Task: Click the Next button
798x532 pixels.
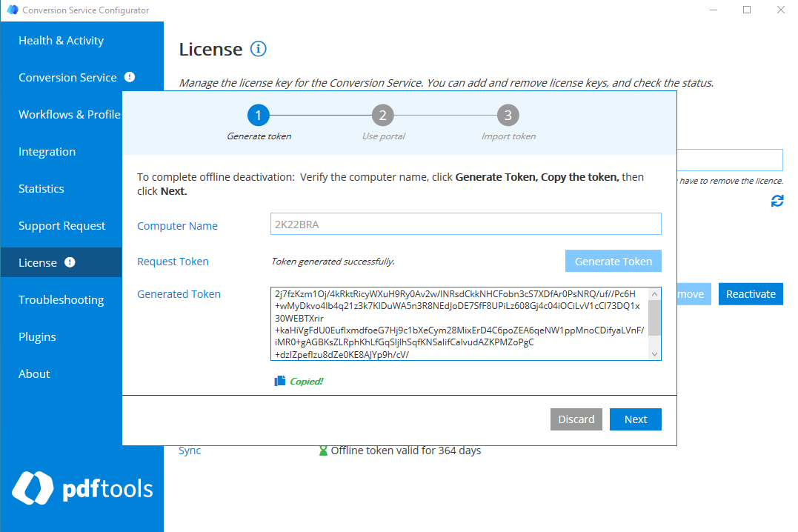Action: (635, 419)
